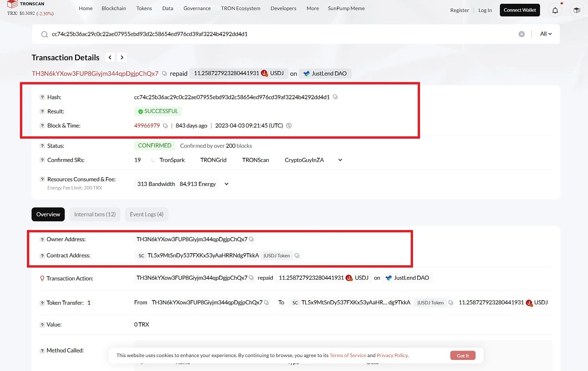Viewport: 588px width, 371px height.
Task: Select the Overview tab
Action: tap(48, 214)
